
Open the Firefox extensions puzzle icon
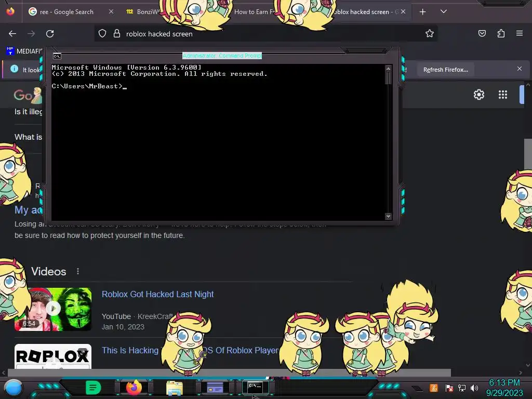501,33
